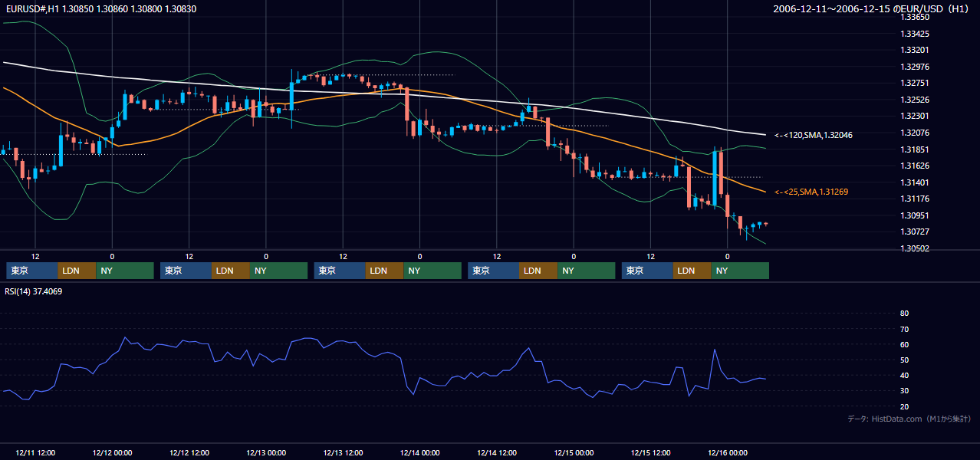The width and height of the screenshot is (980, 460).
Task: Click price axis value 1.32301
Action: tap(915, 116)
